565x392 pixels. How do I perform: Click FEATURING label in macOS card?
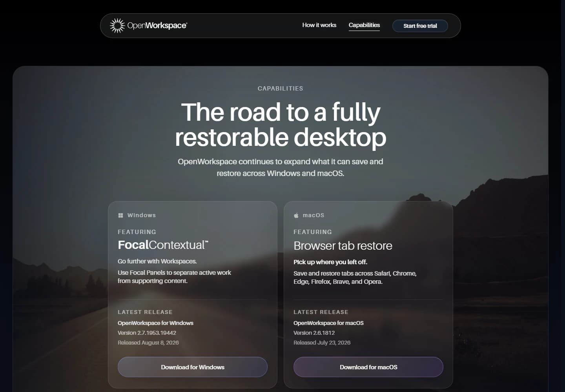tap(313, 232)
